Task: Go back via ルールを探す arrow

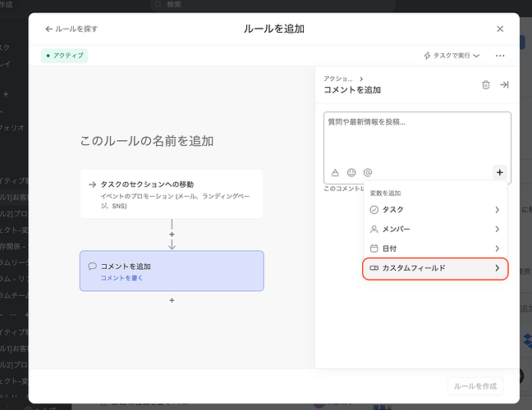Action: [x=71, y=30]
